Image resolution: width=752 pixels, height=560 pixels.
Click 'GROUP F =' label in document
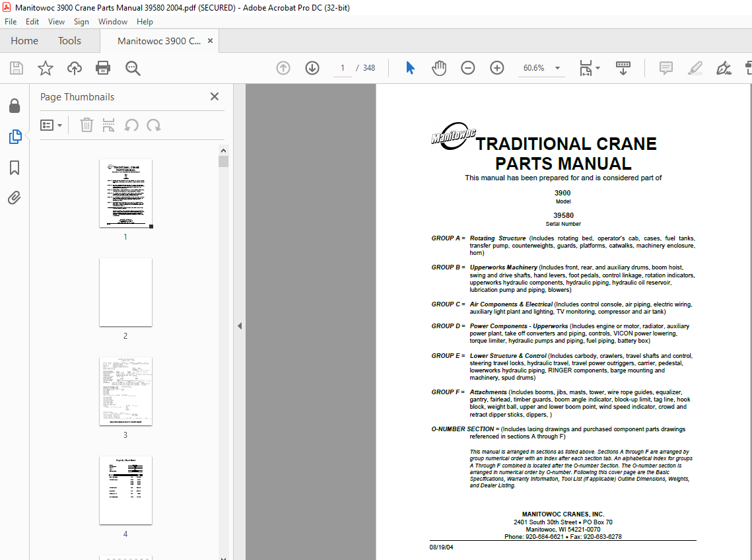(x=448, y=392)
